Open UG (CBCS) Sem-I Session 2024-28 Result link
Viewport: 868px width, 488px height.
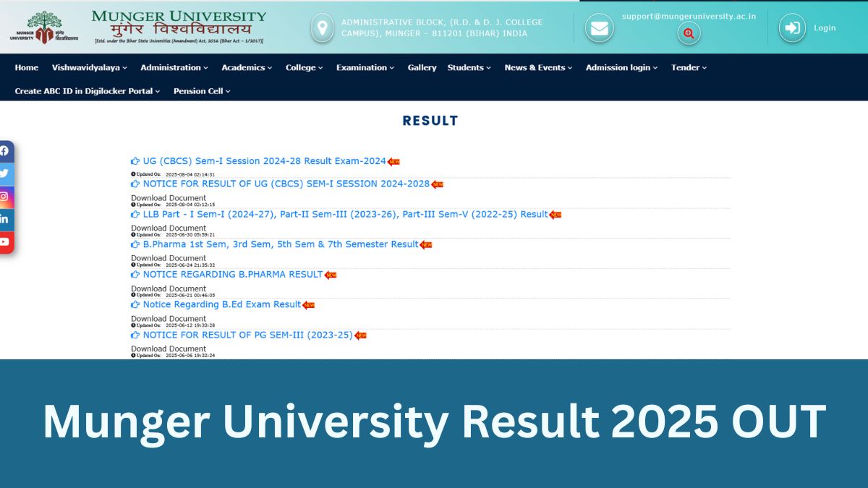(265, 161)
